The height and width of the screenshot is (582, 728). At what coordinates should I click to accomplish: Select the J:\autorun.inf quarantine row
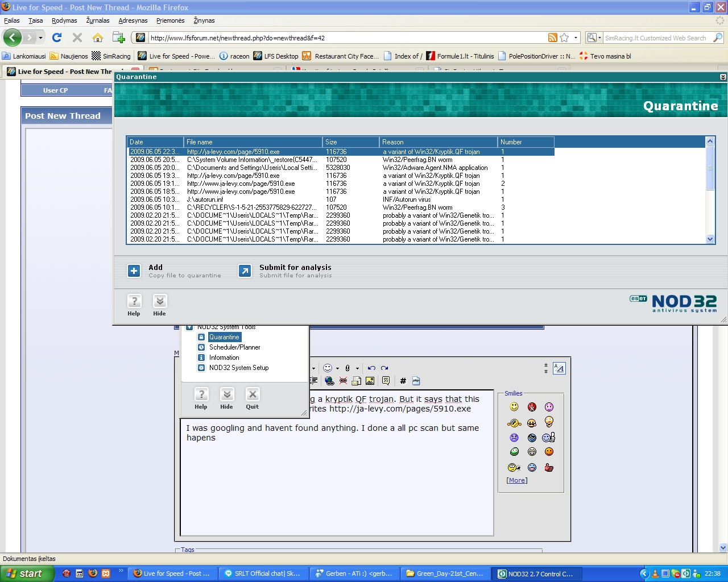tap(341, 199)
